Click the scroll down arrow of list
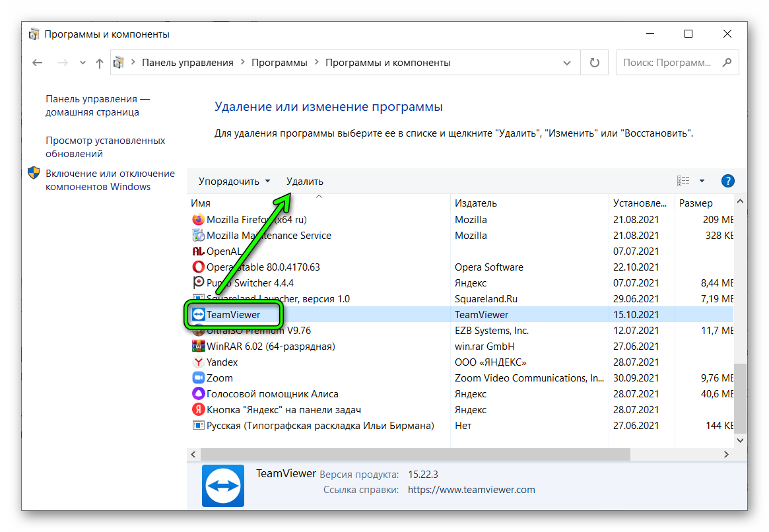Image resolution: width=769 pixels, height=532 pixels. [740, 440]
